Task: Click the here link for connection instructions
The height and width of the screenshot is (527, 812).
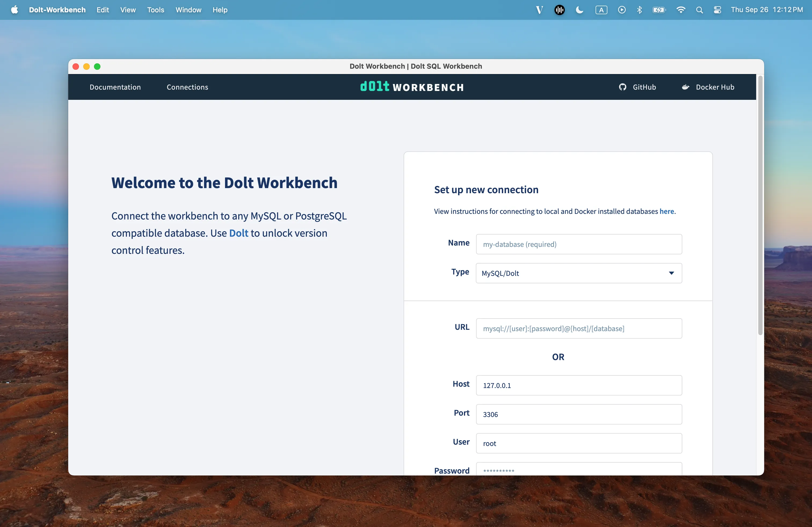Action: tap(667, 211)
